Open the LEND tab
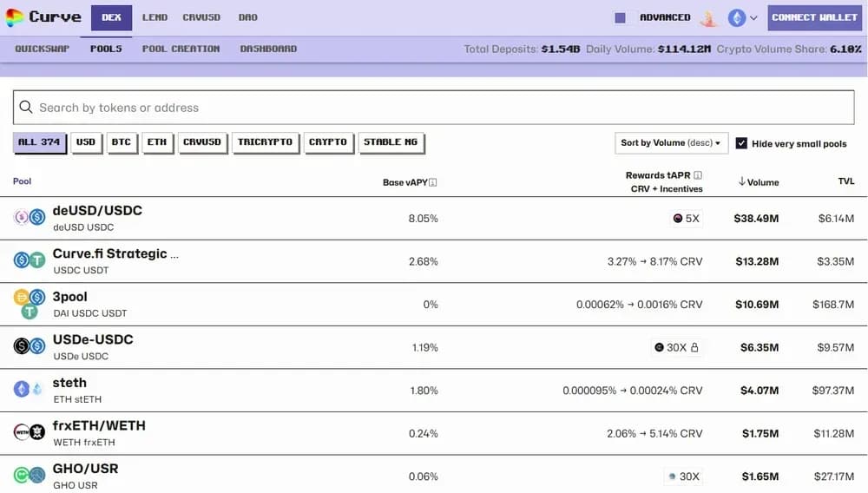Image resolution: width=868 pixels, height=493 pixels. pos(155,17)
